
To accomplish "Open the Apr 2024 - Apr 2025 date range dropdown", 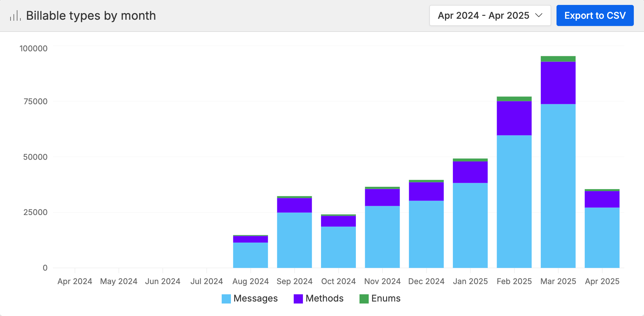I will pos(490,15).
